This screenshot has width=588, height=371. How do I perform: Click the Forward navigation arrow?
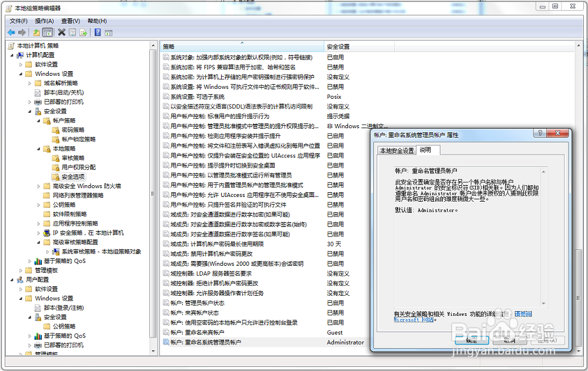click(x=22, y=32)
